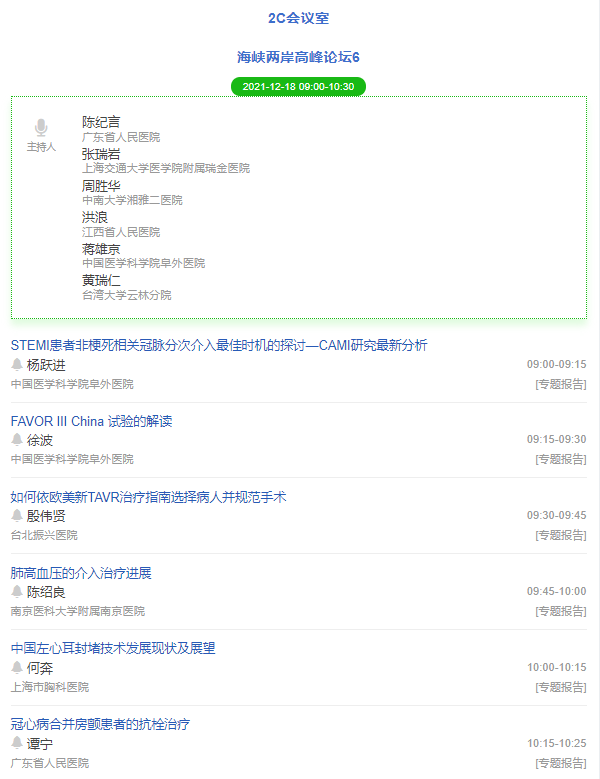Click the 10:00-10:15 time slot

pos(556,668)
